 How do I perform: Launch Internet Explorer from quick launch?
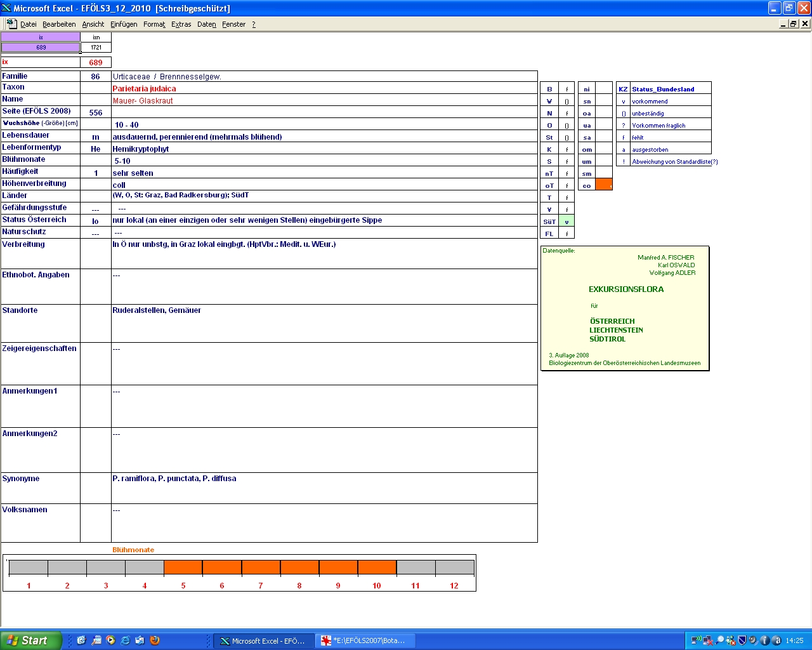pyautogui.click(x=125, y=640)
